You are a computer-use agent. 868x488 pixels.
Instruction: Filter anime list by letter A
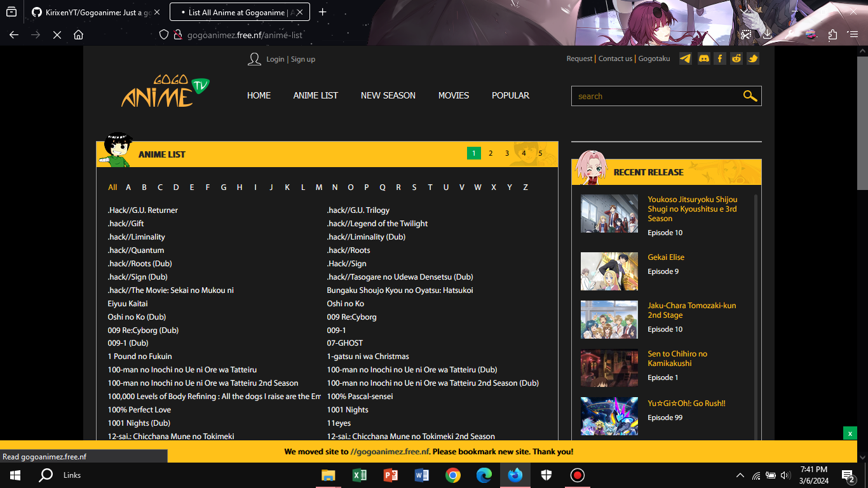click(x=128, y=187)
